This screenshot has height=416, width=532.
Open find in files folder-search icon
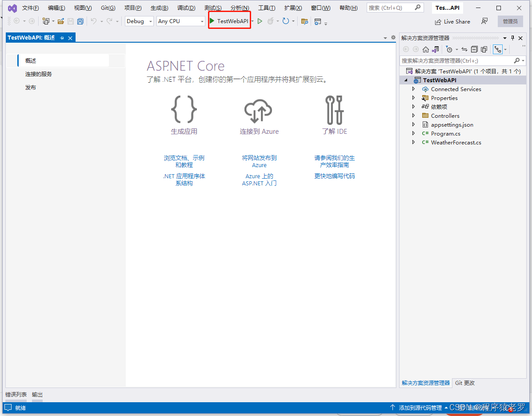click(304, 21)
